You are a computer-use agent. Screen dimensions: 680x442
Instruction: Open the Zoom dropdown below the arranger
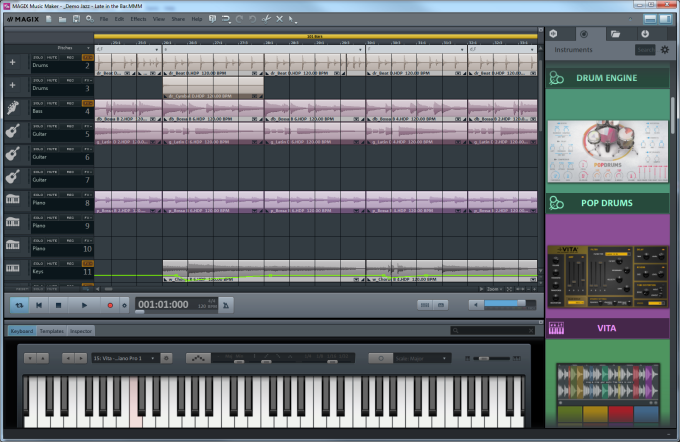coord(494,289)
